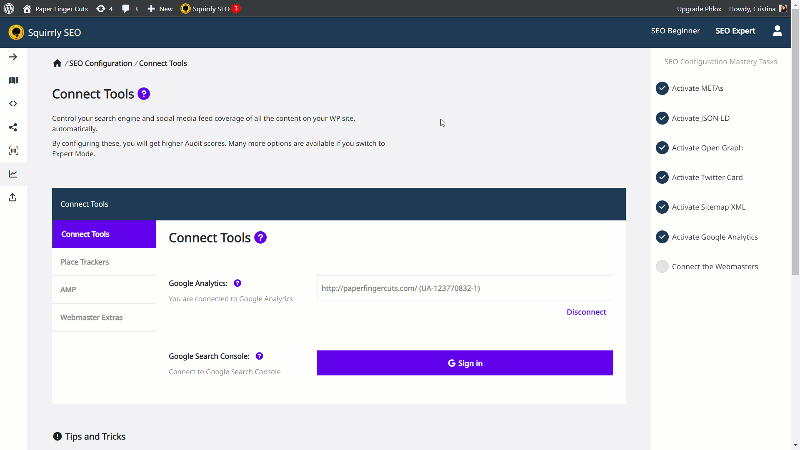
Task: Open the code brackets sidebar icon
Action: click(13, 104)
